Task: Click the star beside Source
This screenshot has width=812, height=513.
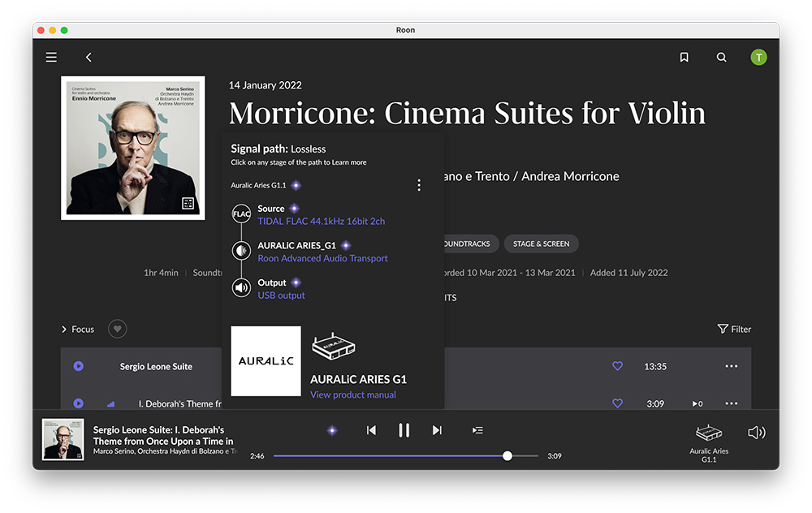Action: [294, 209]
